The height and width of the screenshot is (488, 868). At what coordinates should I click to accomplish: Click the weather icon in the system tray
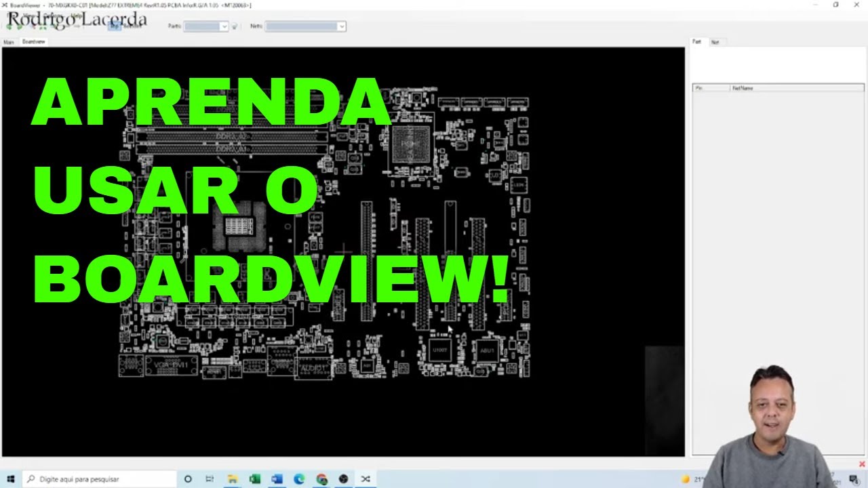(x=686, y=479)
